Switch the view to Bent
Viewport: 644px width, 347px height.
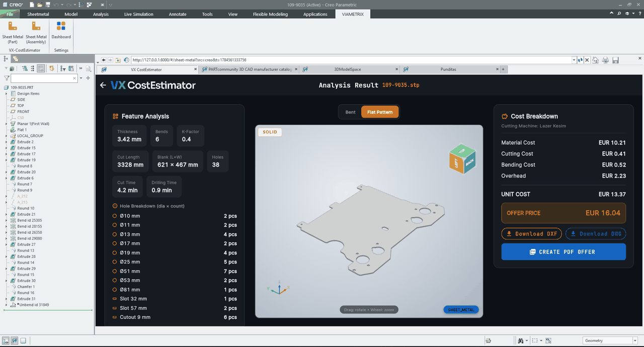coord(350,112)
